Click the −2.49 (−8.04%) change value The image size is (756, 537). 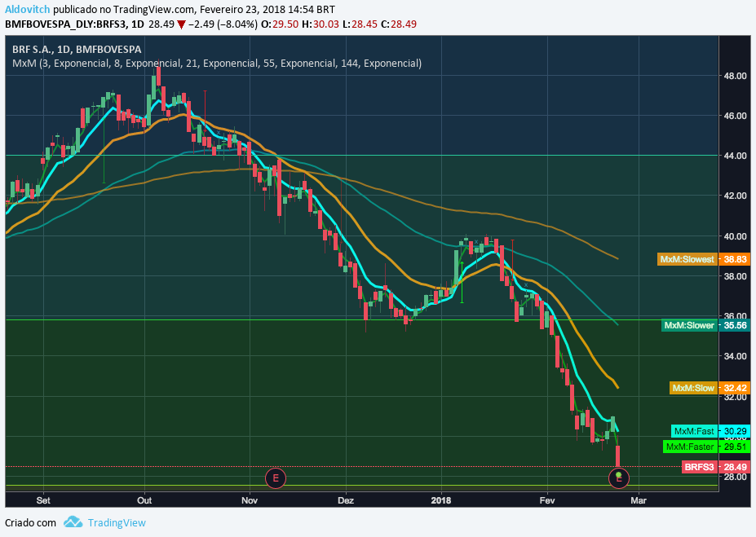coord(223,24)
